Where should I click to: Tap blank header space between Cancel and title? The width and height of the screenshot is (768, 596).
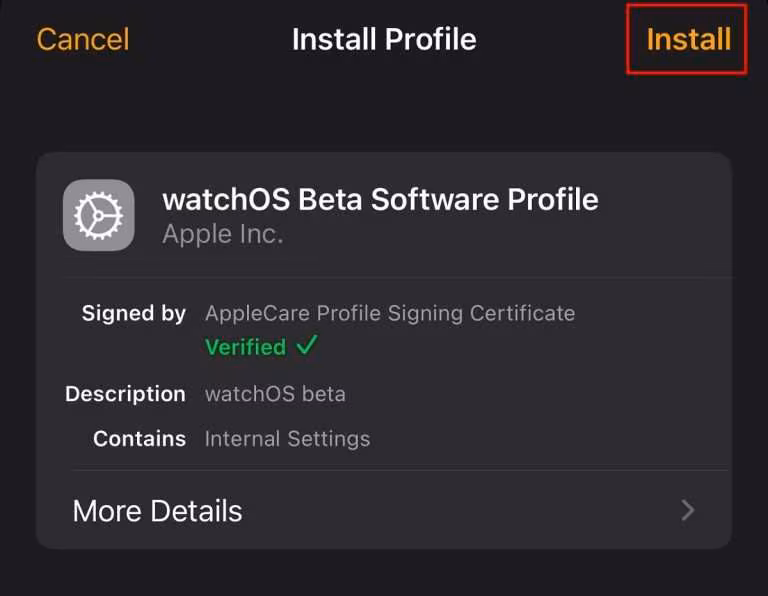point(210,40)
